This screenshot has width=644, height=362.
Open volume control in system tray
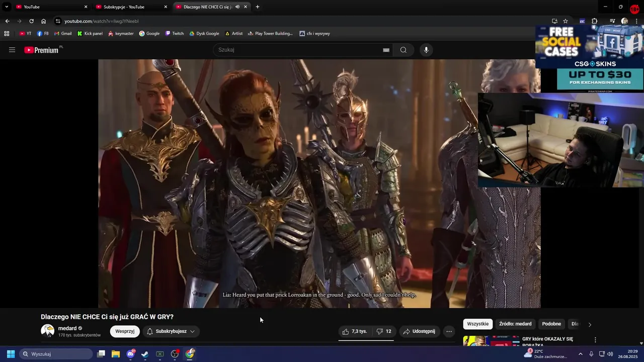pos(610,354)
